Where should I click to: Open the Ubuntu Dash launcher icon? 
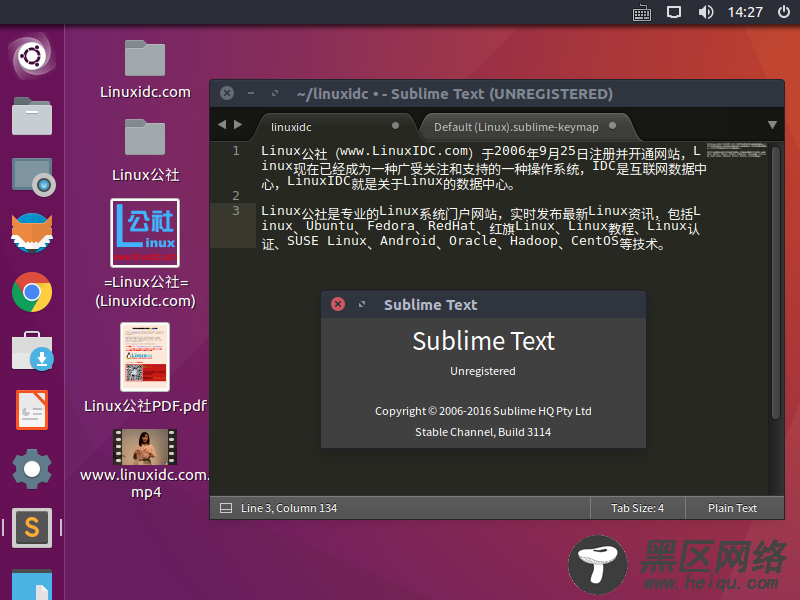[x=32, y=56]
